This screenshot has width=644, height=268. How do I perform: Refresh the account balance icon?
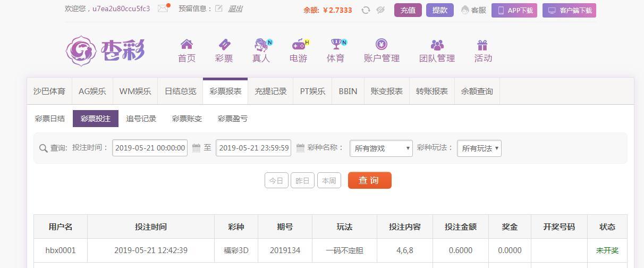(366, 10)
